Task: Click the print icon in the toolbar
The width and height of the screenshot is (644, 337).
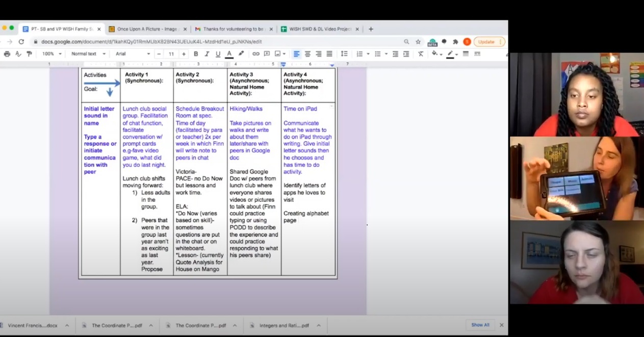Action: 7,54
